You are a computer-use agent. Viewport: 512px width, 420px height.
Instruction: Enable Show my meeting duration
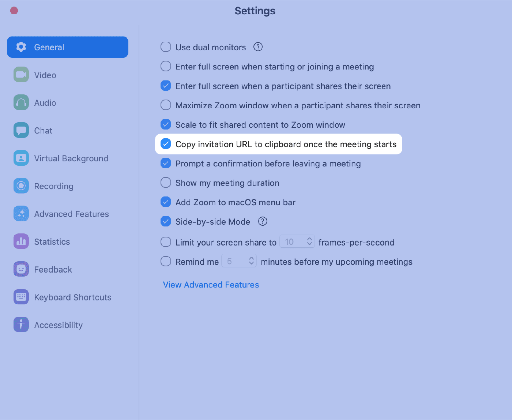coord(165,183)
